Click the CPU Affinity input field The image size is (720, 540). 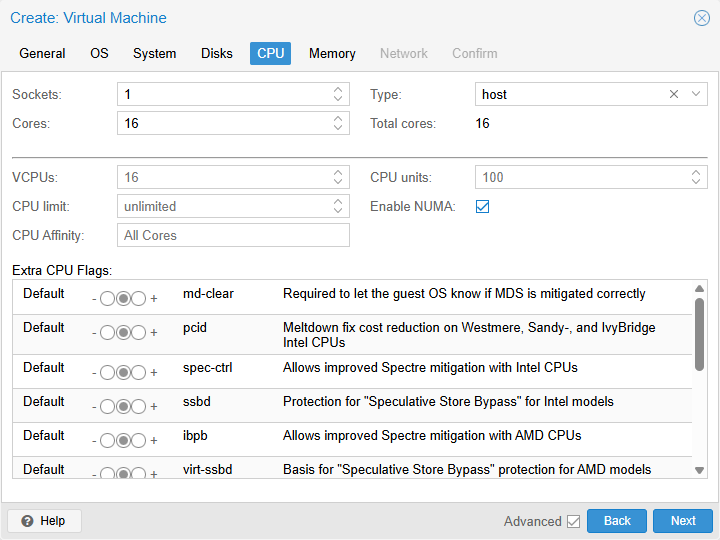233,235
